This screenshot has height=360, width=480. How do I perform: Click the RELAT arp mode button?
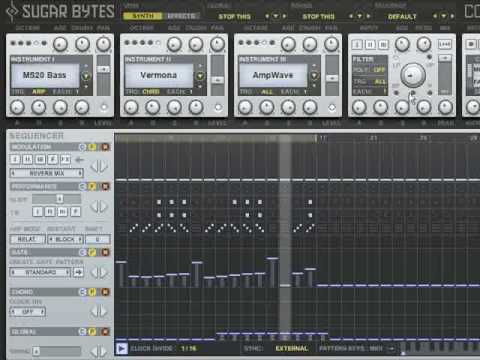tap(27, 239)
